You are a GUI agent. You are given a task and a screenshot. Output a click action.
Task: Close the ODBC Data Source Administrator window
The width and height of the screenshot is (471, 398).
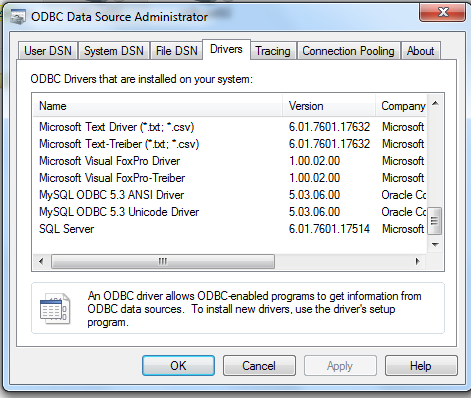442,12
